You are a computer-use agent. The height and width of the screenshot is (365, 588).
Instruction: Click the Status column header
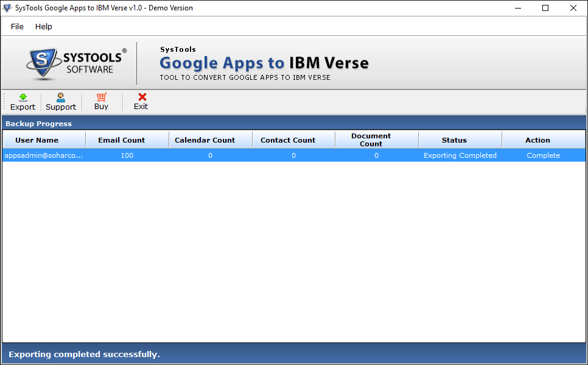(x=460, y=140)
